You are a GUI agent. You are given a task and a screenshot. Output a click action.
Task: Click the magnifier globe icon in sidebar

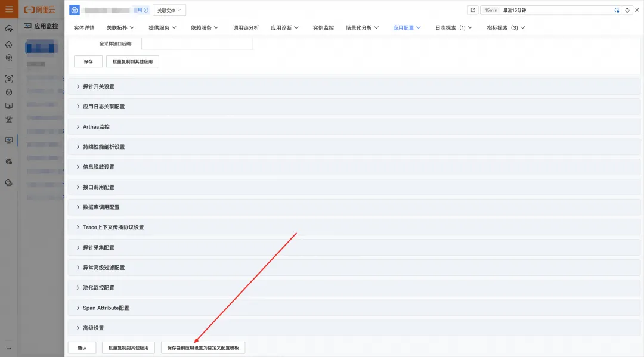coord(8,58)
